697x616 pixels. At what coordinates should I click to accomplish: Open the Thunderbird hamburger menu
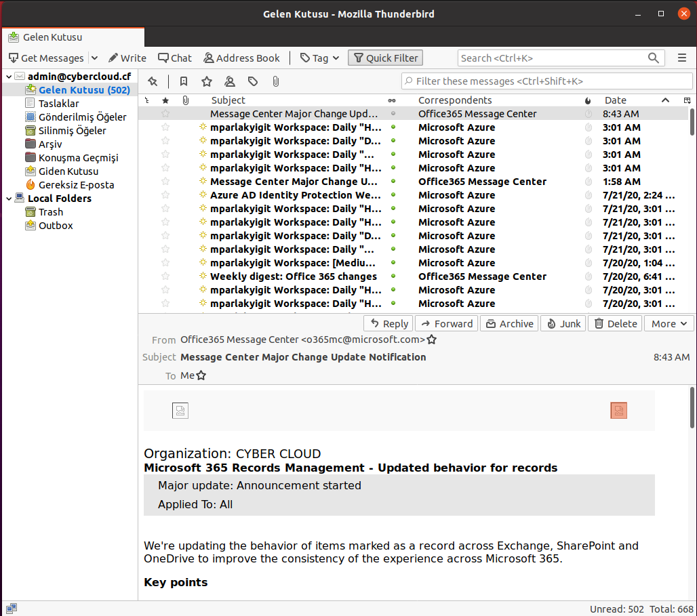[682, 58]
